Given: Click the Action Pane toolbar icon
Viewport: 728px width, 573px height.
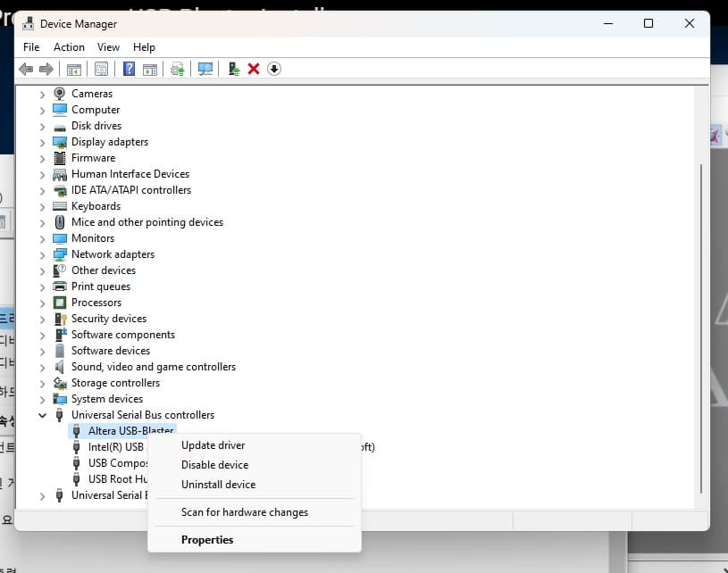Looking at the screenshot, I should [149, 70].
